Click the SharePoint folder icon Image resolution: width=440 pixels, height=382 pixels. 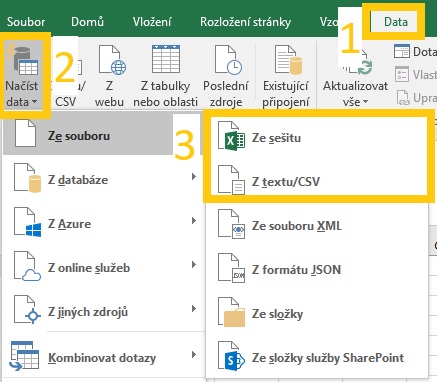(231, 356)
